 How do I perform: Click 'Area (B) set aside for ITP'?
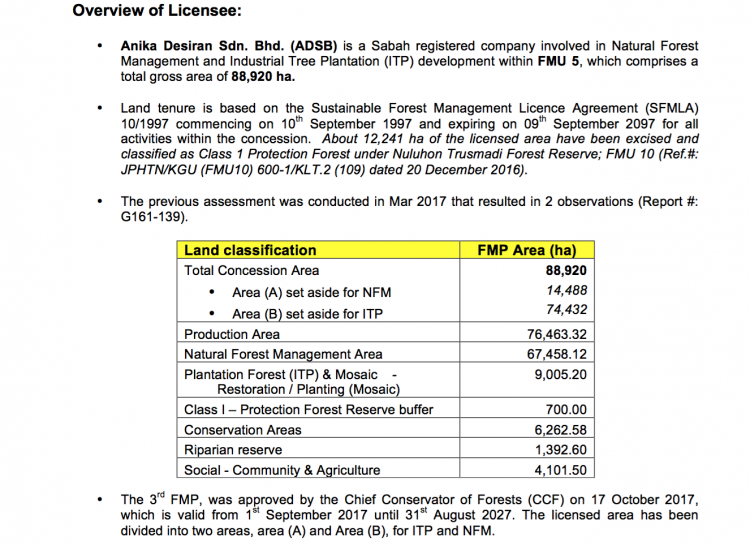pyautogui.click(x=308, y=314)
